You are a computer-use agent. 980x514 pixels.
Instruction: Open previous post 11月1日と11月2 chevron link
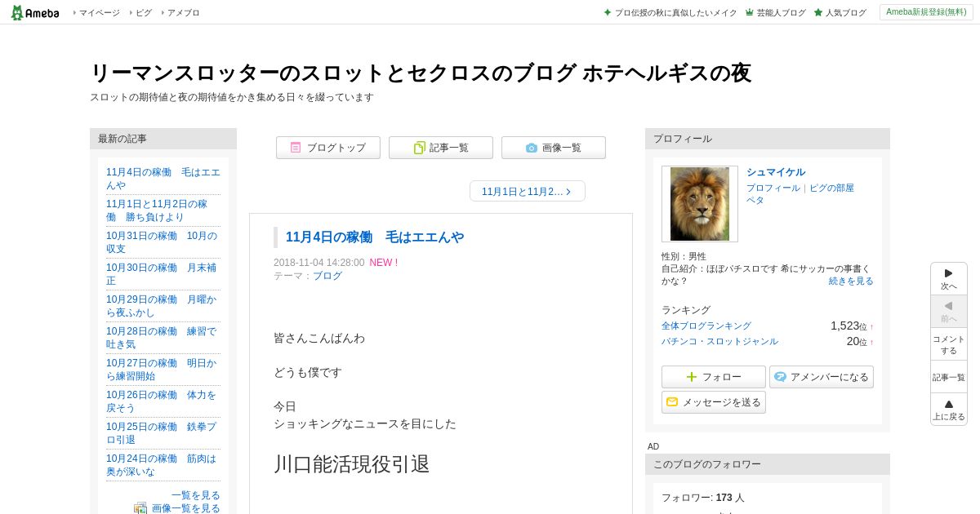(528, 191)
